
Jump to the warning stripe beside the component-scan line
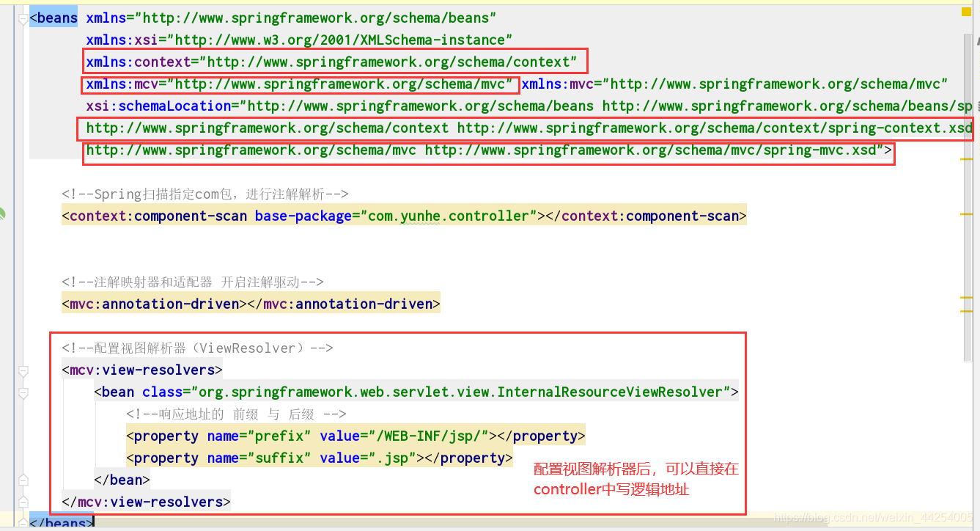pos(967,213)
